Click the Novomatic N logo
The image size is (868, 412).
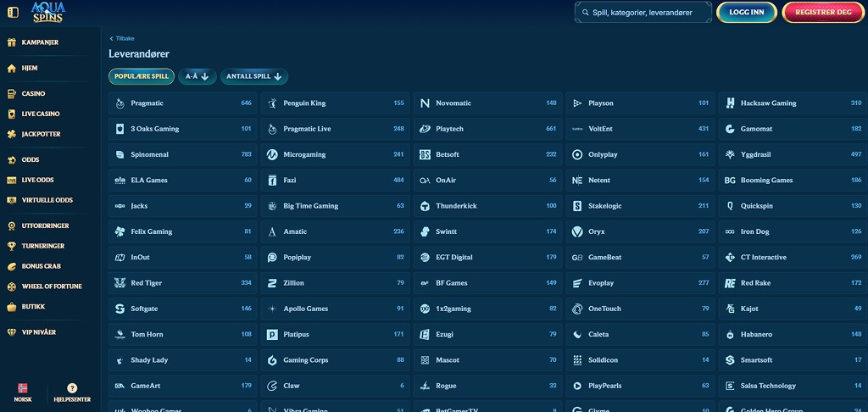tap(425, 103)
